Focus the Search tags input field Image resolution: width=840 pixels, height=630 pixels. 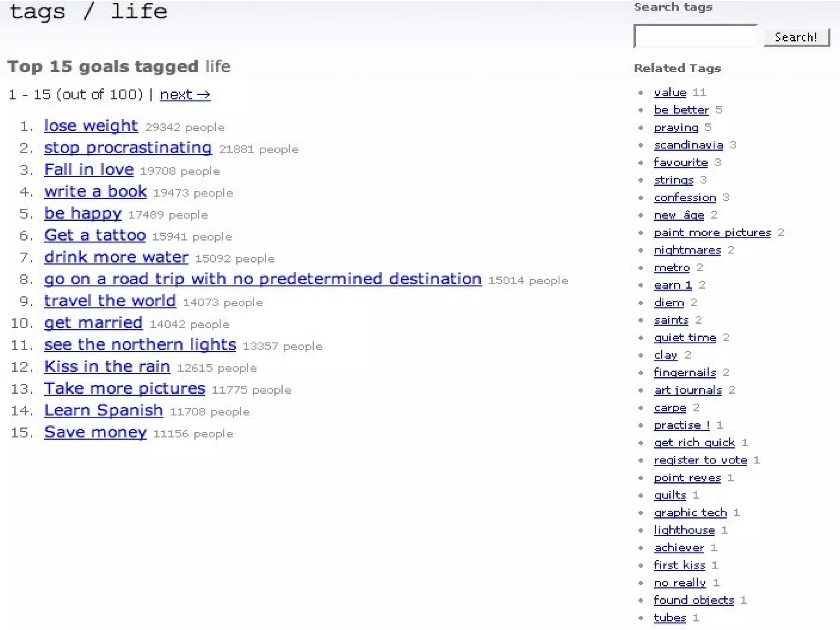click(x=695, y=37)
